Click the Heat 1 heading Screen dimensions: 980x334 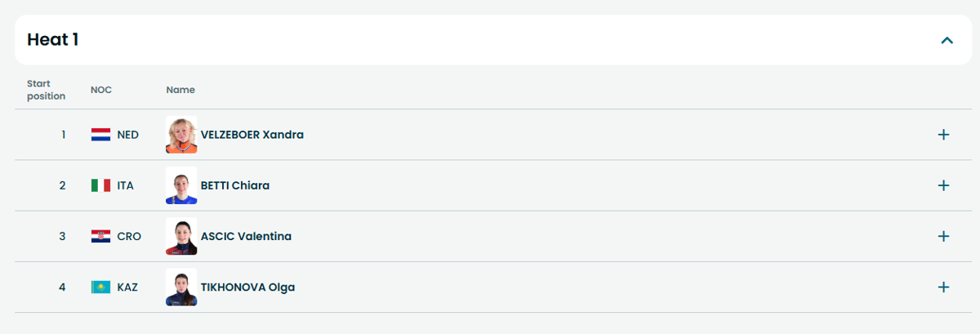(x=53, y=39)
